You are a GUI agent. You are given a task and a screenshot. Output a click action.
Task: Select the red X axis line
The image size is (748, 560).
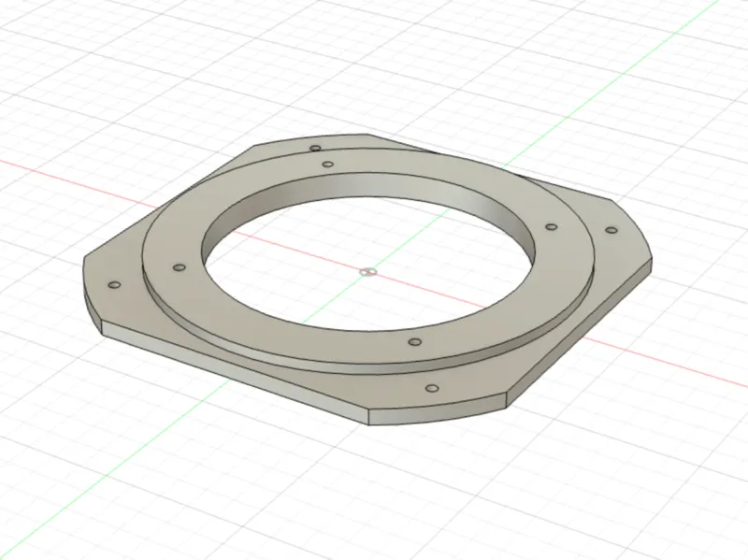click(668, 364)
